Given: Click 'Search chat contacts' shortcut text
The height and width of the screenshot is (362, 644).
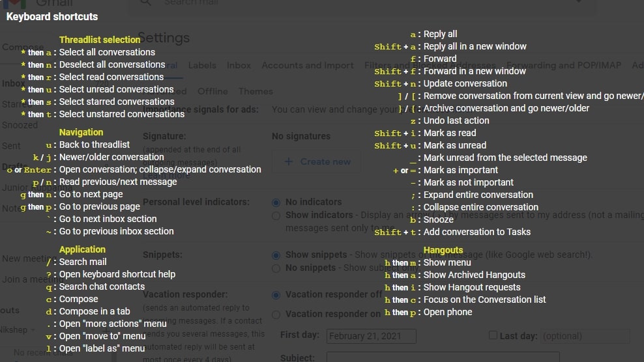Looking at the screenshot, I should tap(102, 286).
